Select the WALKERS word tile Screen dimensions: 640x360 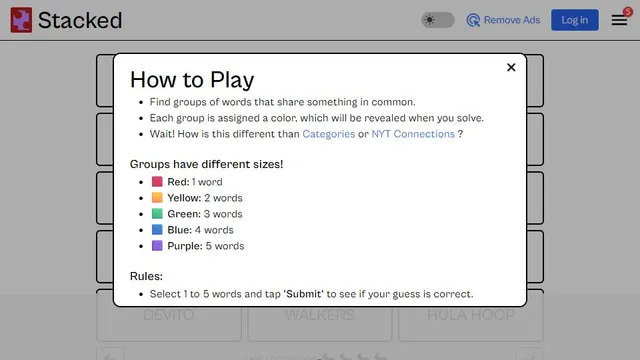(x=320, y=315)
